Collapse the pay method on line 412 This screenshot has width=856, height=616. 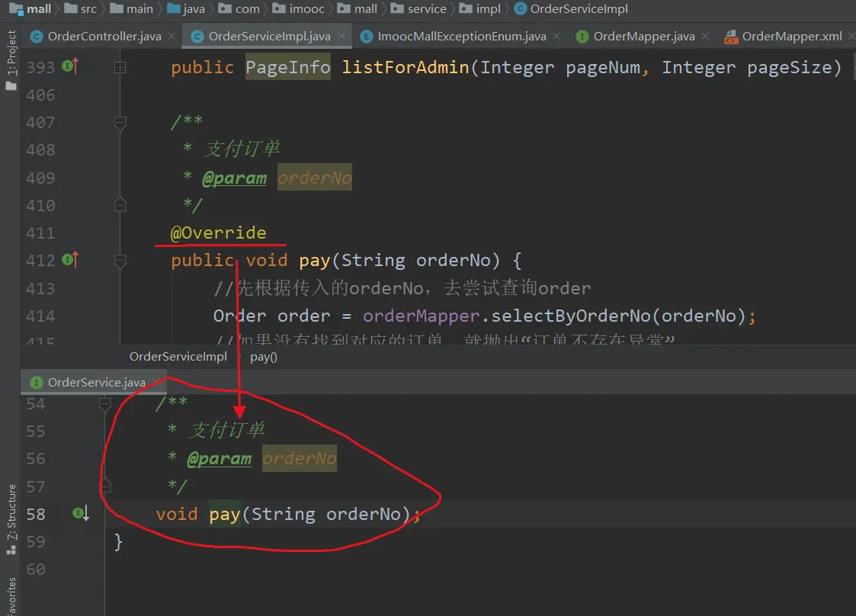click(x=120, y=261)
